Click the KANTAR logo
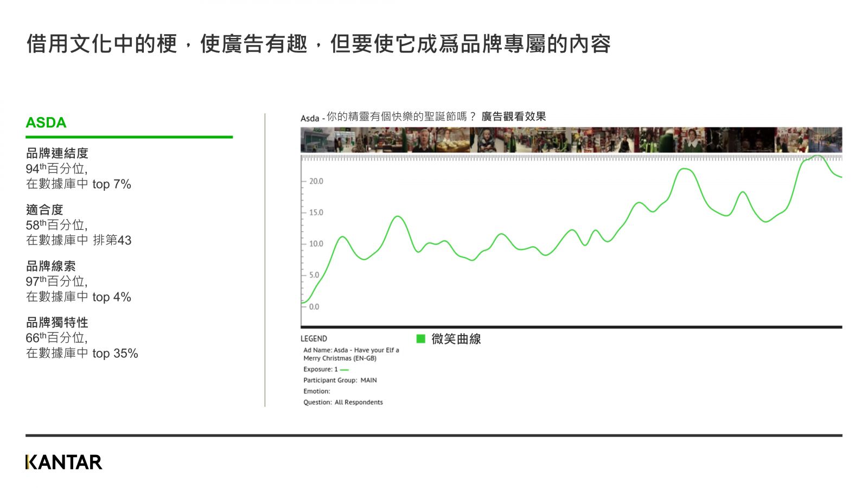Viewport: 868px width, 488px height. 63,462
